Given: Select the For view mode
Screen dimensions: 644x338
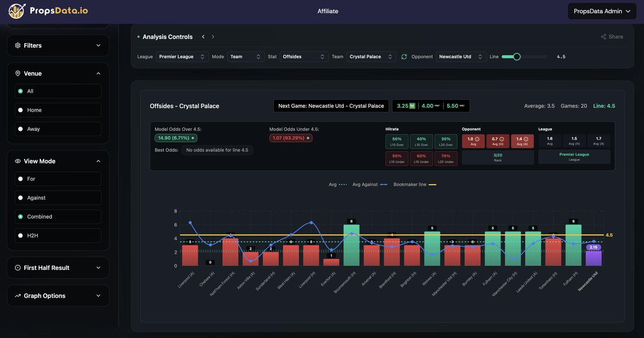Looking at the screenshot, I should pyautogui.click(x=58, y=179).
